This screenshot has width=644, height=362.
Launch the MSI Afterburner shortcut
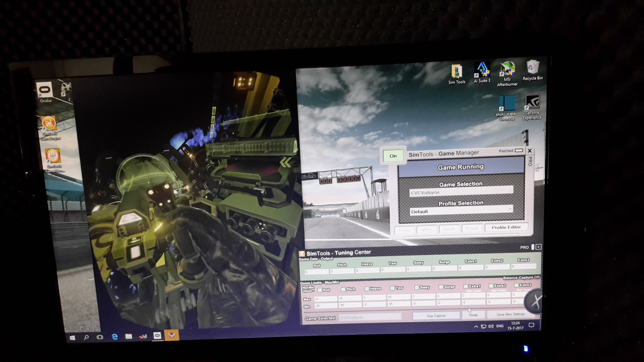pyautogui.click(x=507, y=74)
